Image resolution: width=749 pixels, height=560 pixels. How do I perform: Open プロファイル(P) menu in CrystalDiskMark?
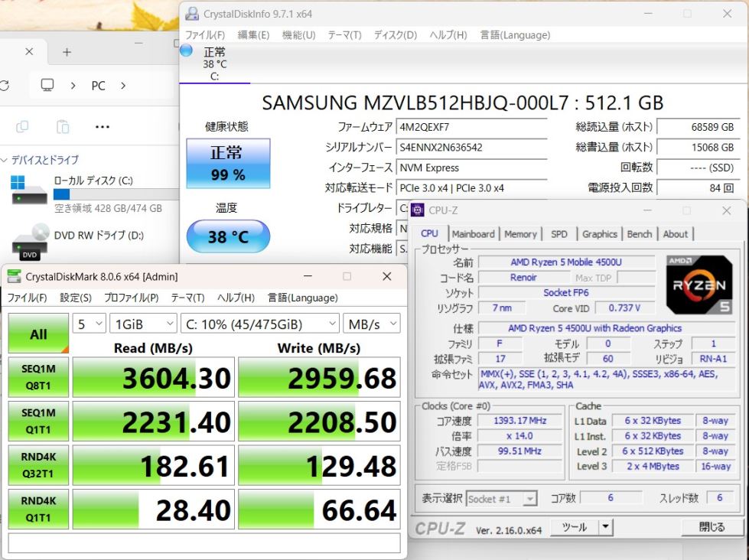(131, 298)
